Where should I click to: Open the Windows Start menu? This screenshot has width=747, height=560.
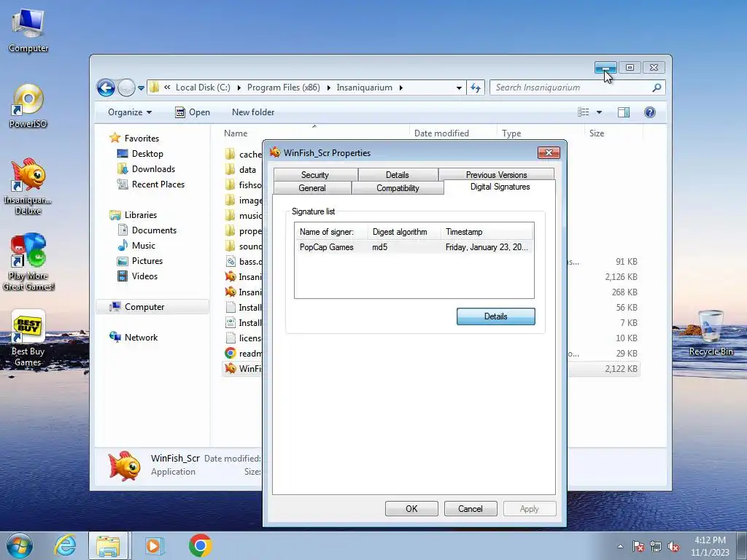coord(20,545)
